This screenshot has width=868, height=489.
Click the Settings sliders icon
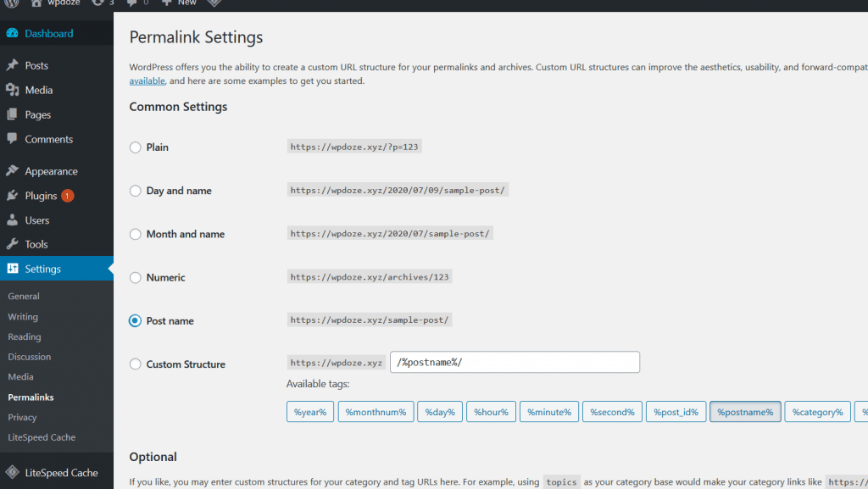tap(12, 269)
